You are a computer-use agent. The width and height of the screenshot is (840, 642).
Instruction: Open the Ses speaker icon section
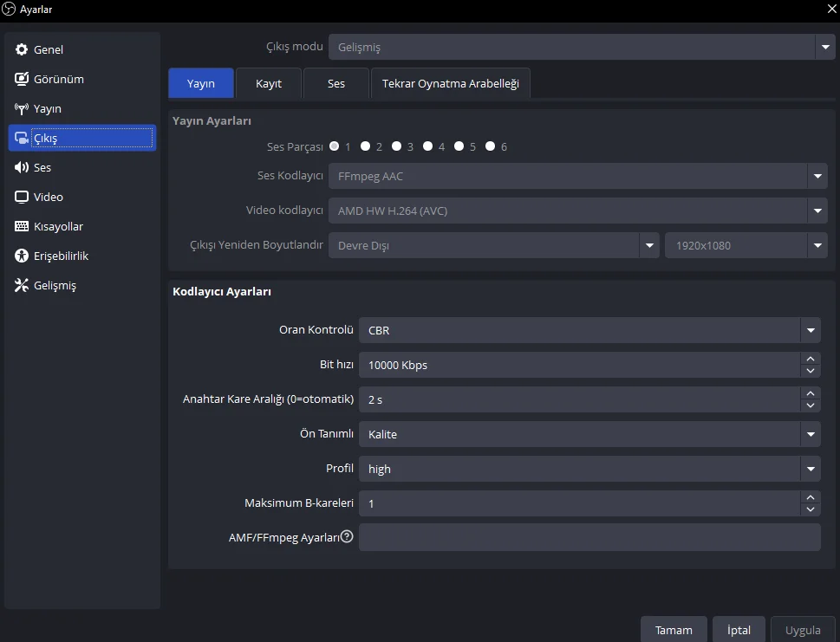(x=22, y=168)
